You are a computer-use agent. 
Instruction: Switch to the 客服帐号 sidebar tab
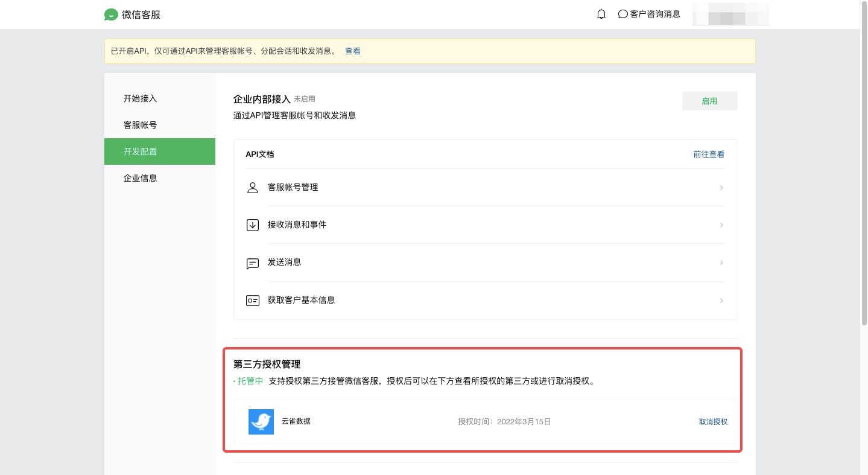[140, 125]
